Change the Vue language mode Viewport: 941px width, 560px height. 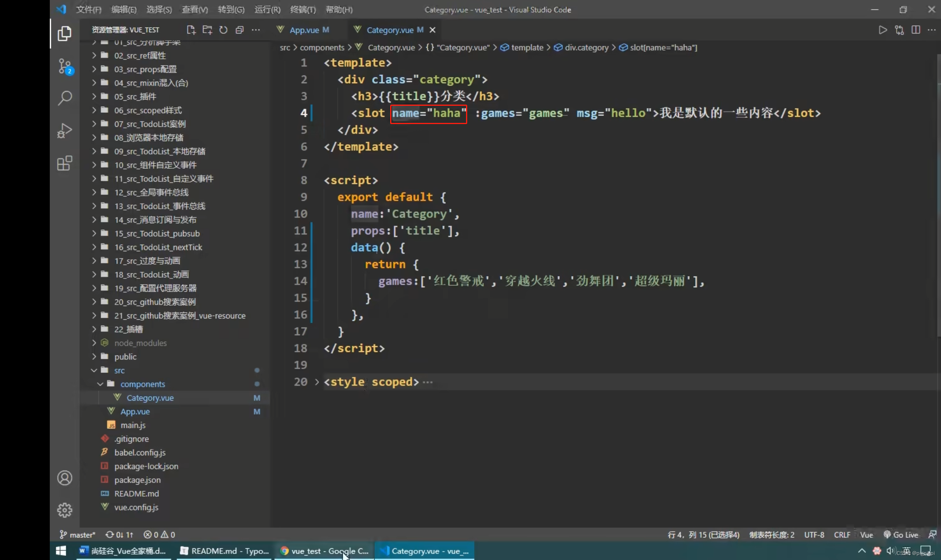pos(866,535)
